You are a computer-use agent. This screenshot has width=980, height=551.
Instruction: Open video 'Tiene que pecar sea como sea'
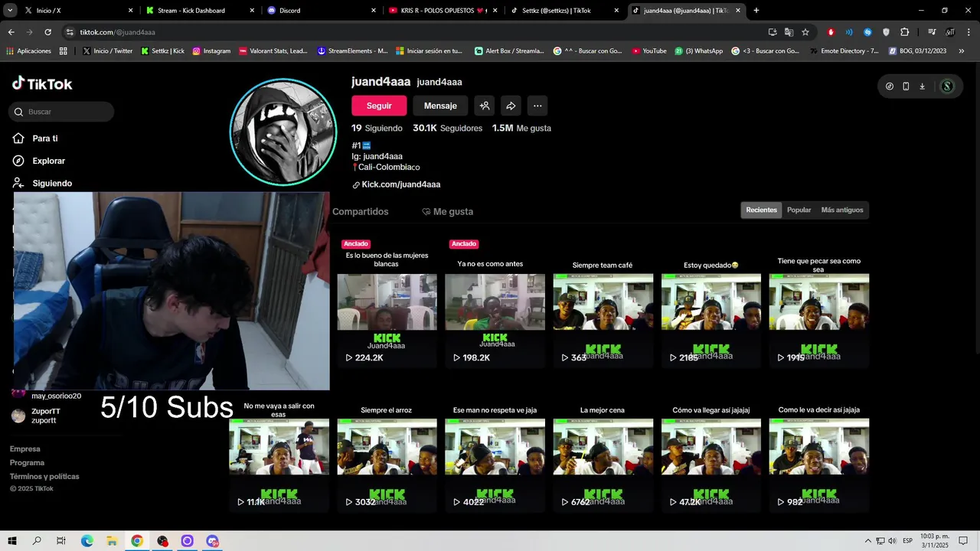[818, 302]
